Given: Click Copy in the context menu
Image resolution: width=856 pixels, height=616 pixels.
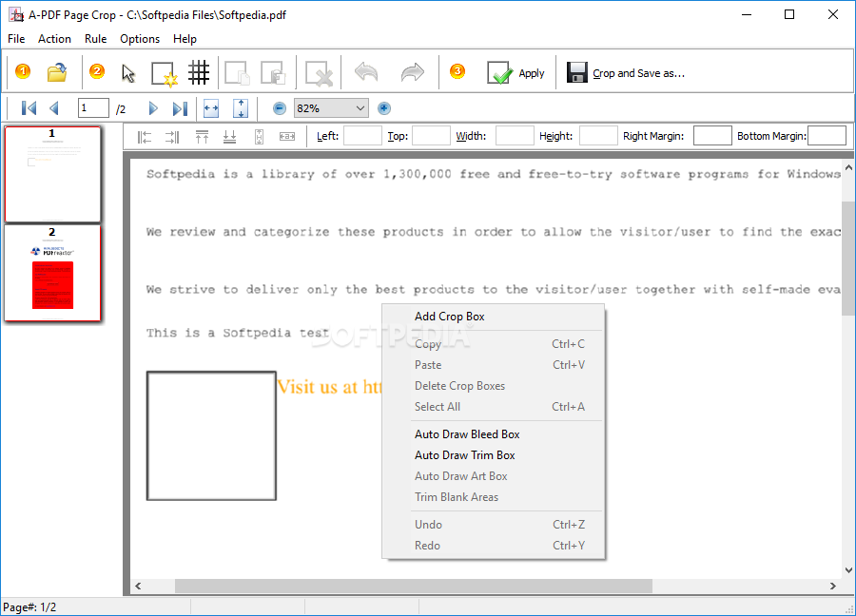Looking at the screenshot, I should pos(494,344).
